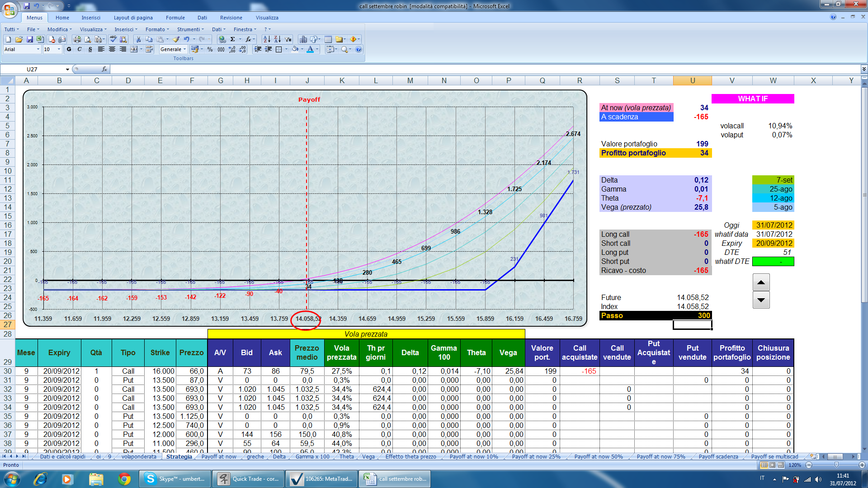Open the Name Box dropdown arrow for U27
This screenshot has height=488, width=868.
pos(67,69)
